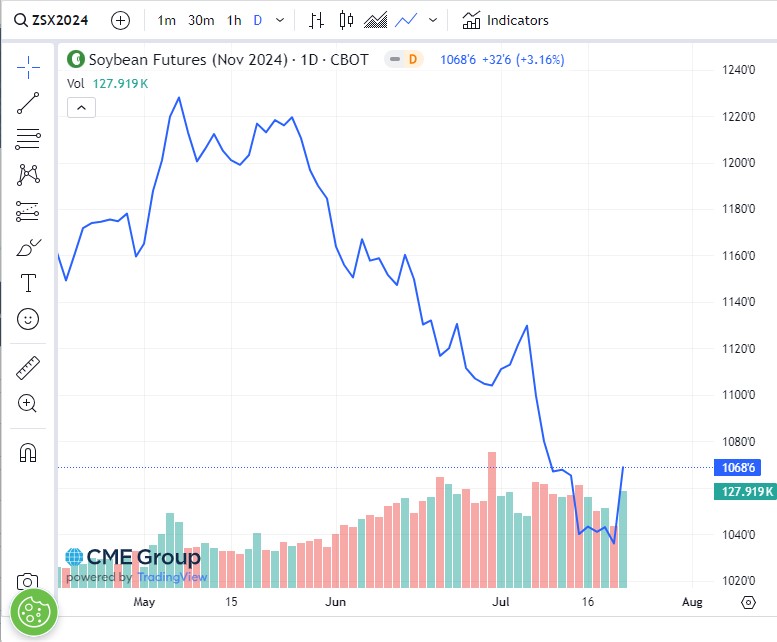Select the trend line drawing tool

(x=28, y=103)
